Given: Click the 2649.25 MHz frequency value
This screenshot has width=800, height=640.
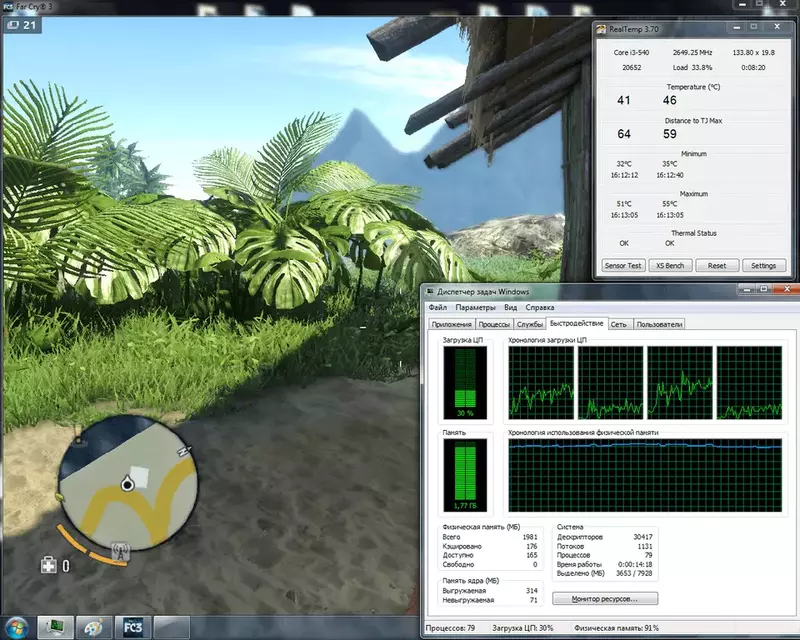Looking at the screenshot, I should point(692,53).
